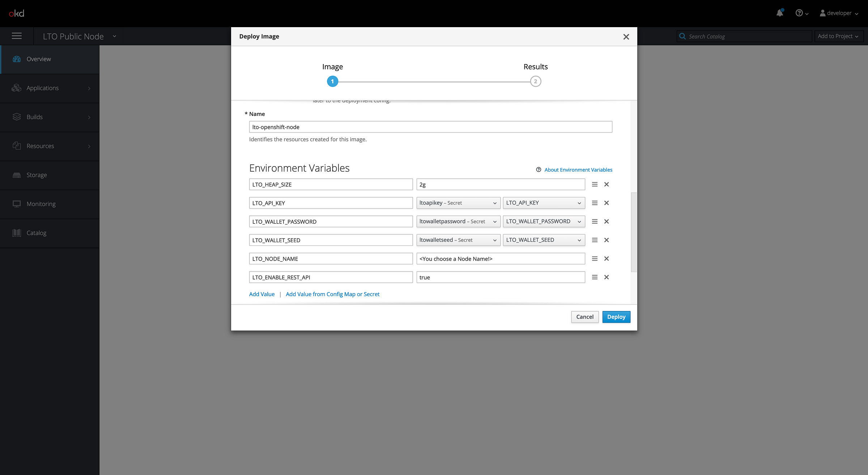Click remove icon for LTO_HEAP_SIZE variable

coord(606,184)
